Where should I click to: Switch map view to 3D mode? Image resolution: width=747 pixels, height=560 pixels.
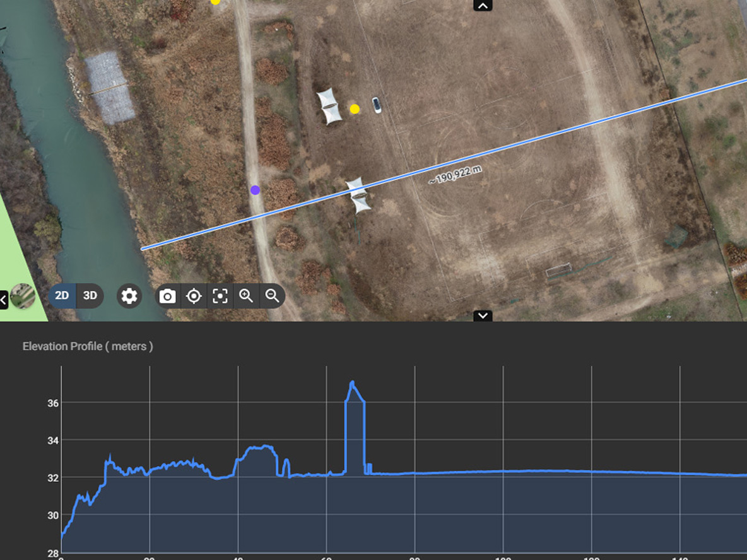90,296
